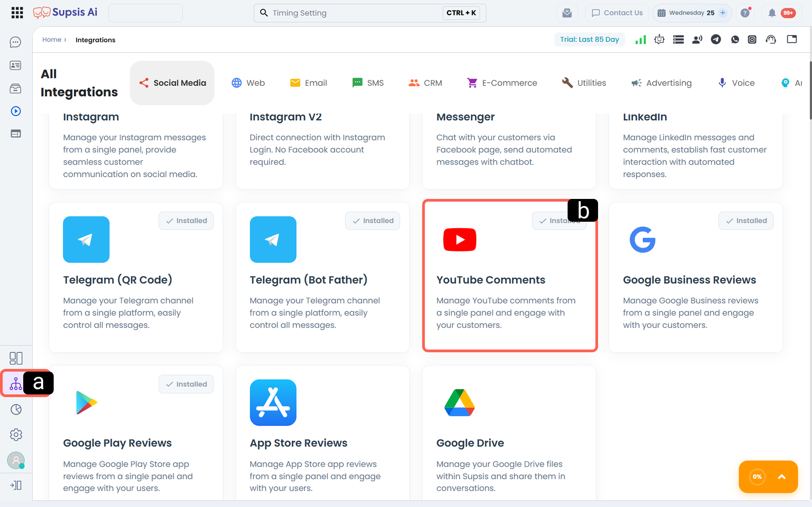Viewport: 812px width, 507px height.
Task: Click the Timing Setting search field
Action: pos(370,13)
